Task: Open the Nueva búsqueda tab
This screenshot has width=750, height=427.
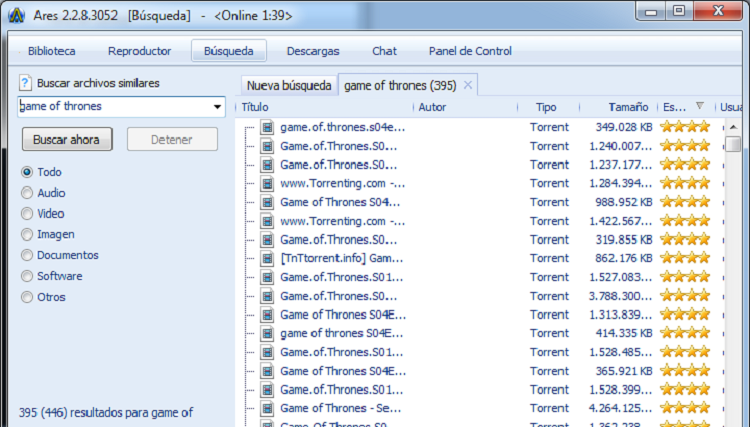Action: (x=289, y=85)
